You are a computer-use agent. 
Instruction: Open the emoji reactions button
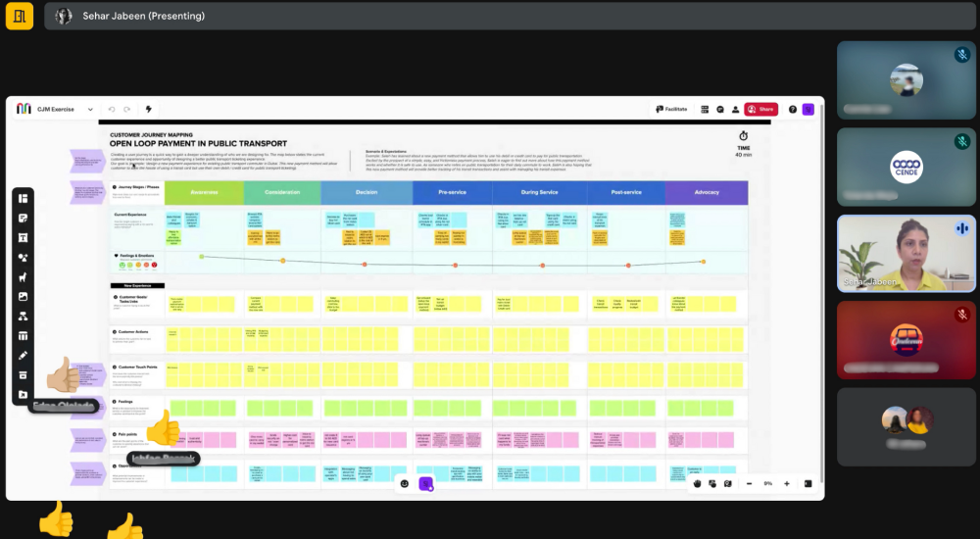coord(404,483)
